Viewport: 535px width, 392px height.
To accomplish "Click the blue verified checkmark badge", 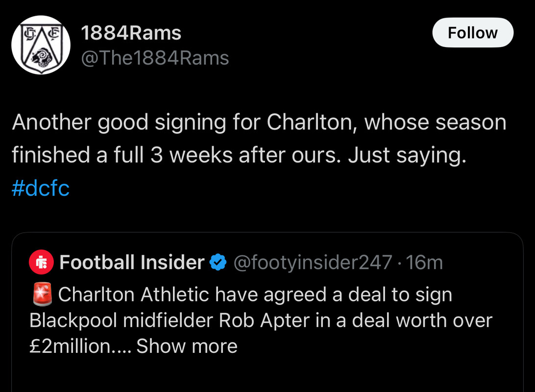I will [x=218, y=262].
